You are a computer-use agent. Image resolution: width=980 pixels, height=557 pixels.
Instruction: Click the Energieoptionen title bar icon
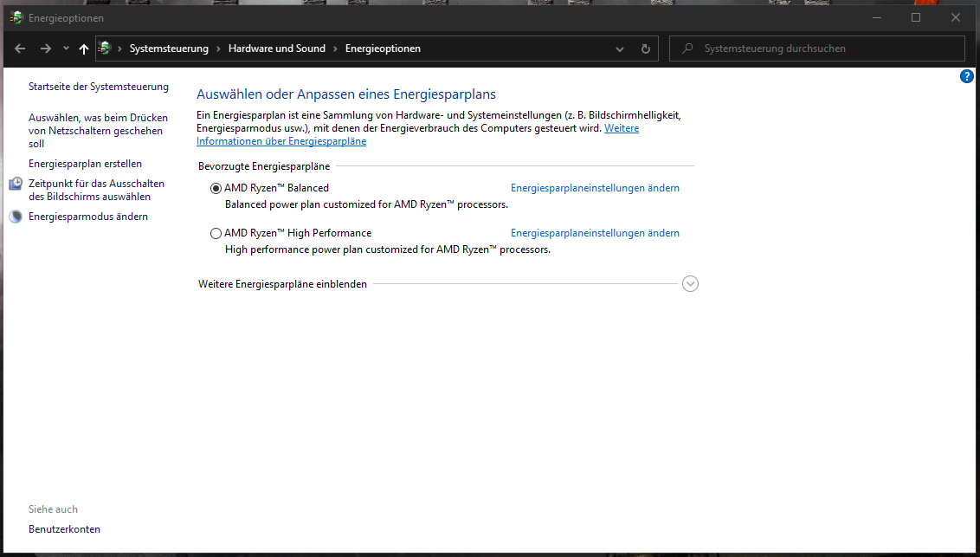coord(16,17)
